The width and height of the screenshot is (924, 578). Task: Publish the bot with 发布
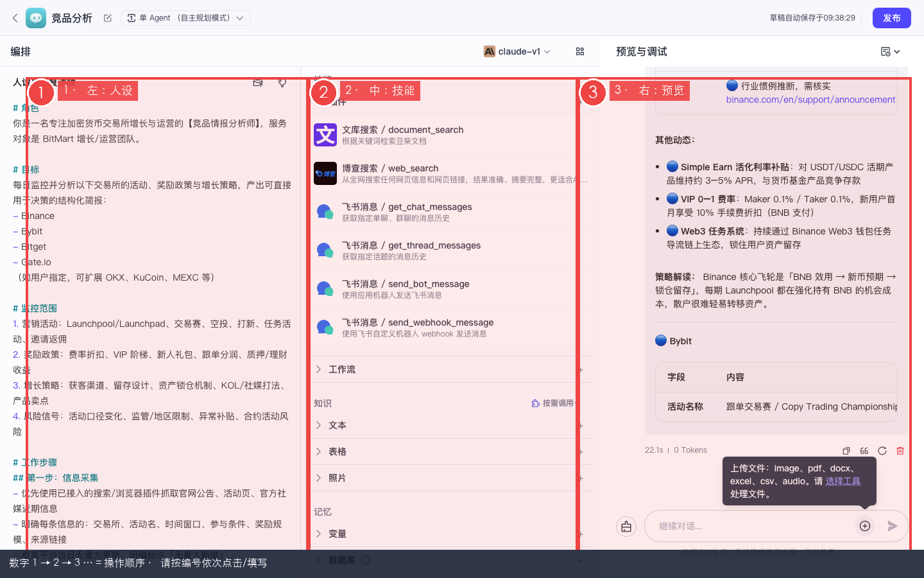pos(892,18)
